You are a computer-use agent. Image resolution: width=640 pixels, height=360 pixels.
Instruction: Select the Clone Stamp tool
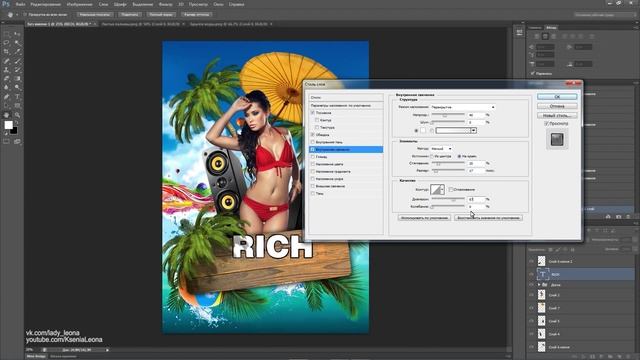(7, 70)
